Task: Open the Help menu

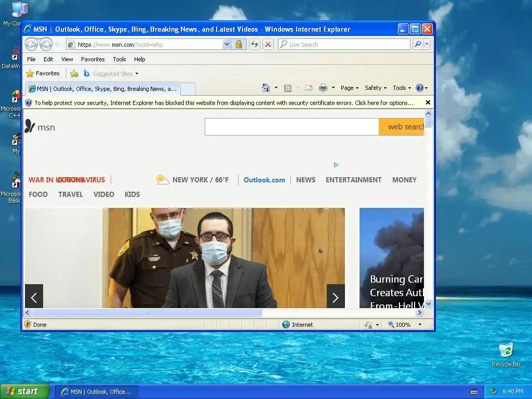Action: coord(139,59)
